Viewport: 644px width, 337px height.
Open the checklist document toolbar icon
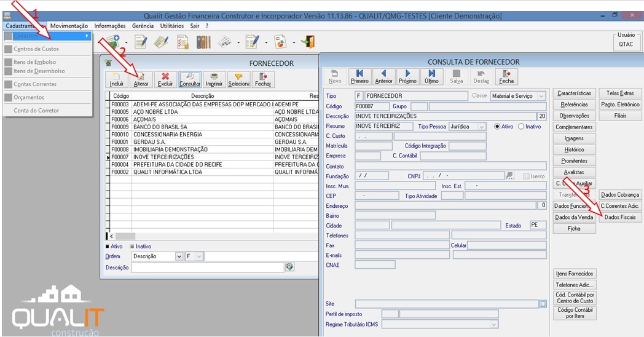point(183,42)
